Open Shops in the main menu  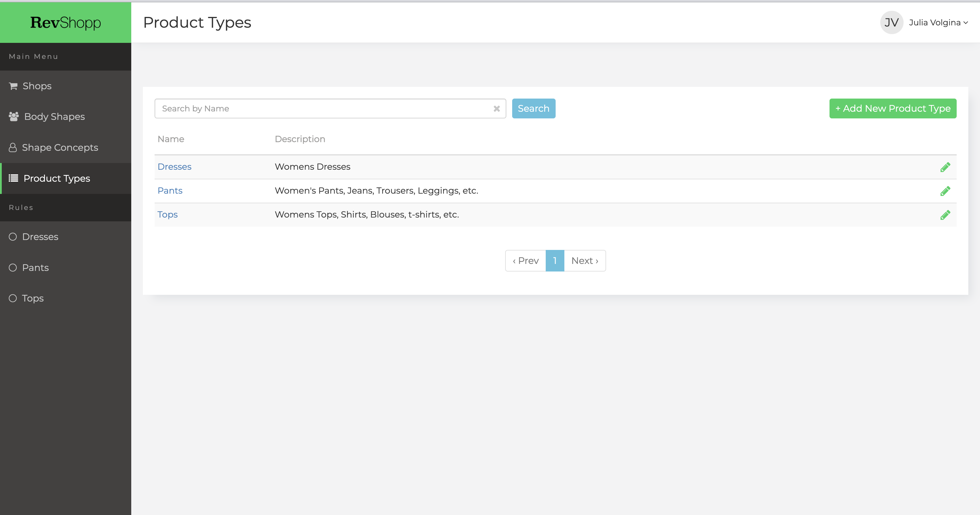click(65, 86)
